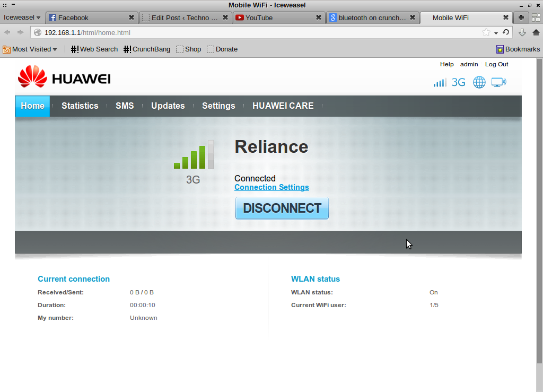The height and width of the screenshot is (392, 543).
Task: Open a new tab with plus button
Action: (521, 18)
